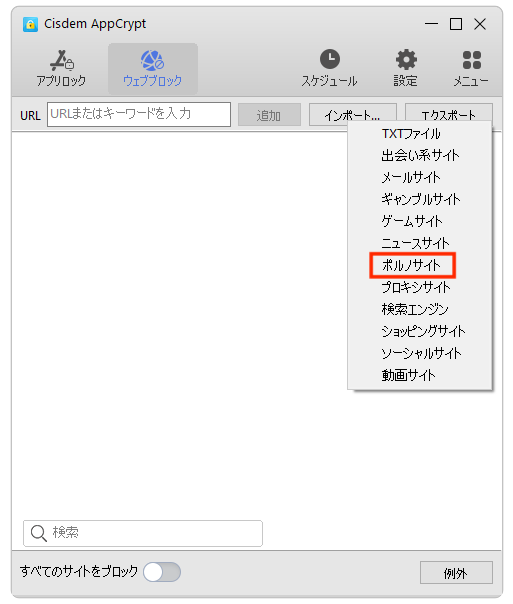
Task: Toggle すべてのサイトをブロック switch
Action: point(162,572)
